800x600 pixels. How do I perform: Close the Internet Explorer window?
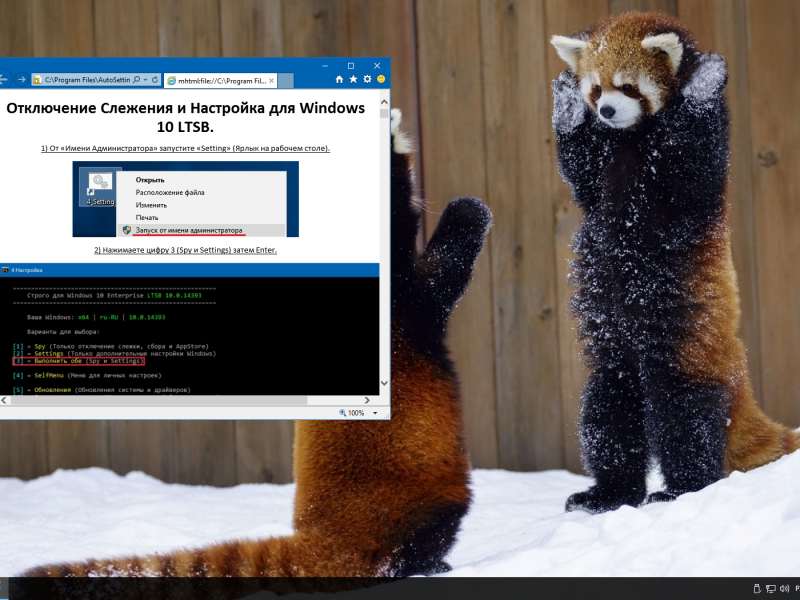pos(377,66)
